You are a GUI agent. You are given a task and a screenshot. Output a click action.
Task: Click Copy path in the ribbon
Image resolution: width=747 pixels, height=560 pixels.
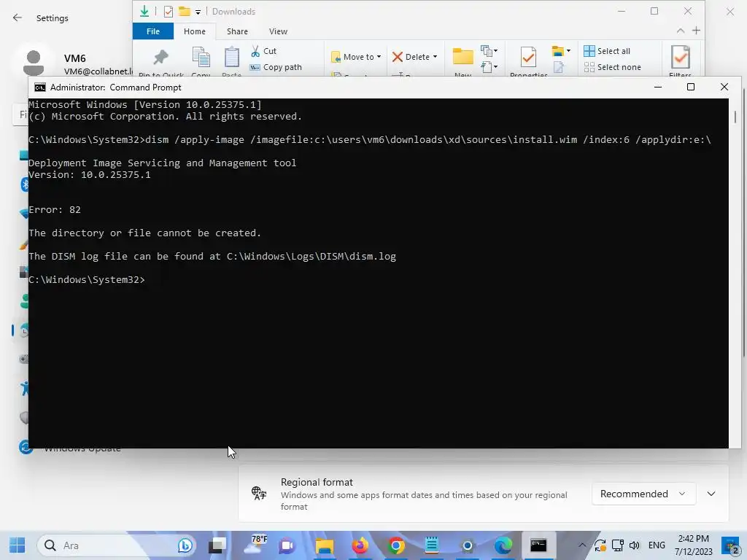[276, 67]
